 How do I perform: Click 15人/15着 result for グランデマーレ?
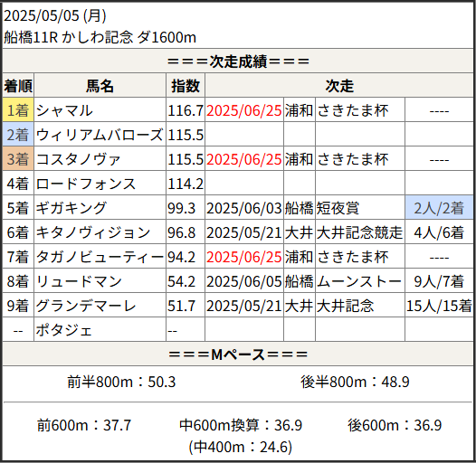(x=439, y=306)
